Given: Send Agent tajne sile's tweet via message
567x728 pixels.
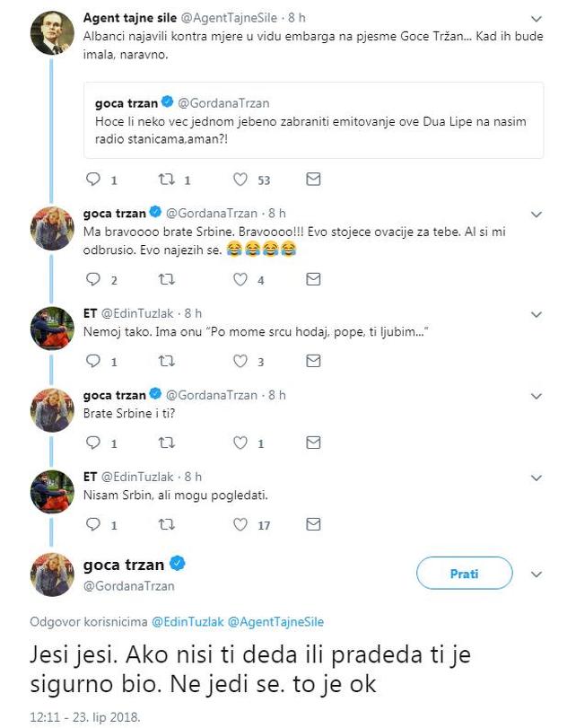Looking at the screenshot, I should pyautogui.click(x=313, y=180).
